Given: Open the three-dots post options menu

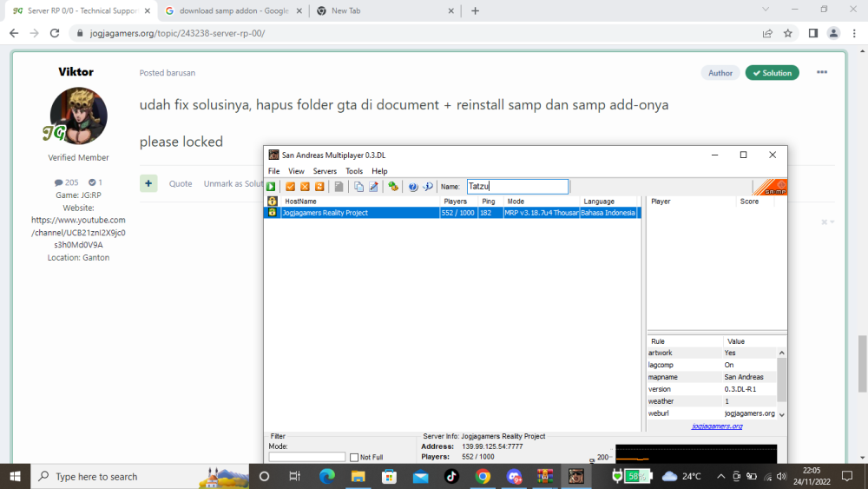Looking at the screenshot, I should [822, 72].
